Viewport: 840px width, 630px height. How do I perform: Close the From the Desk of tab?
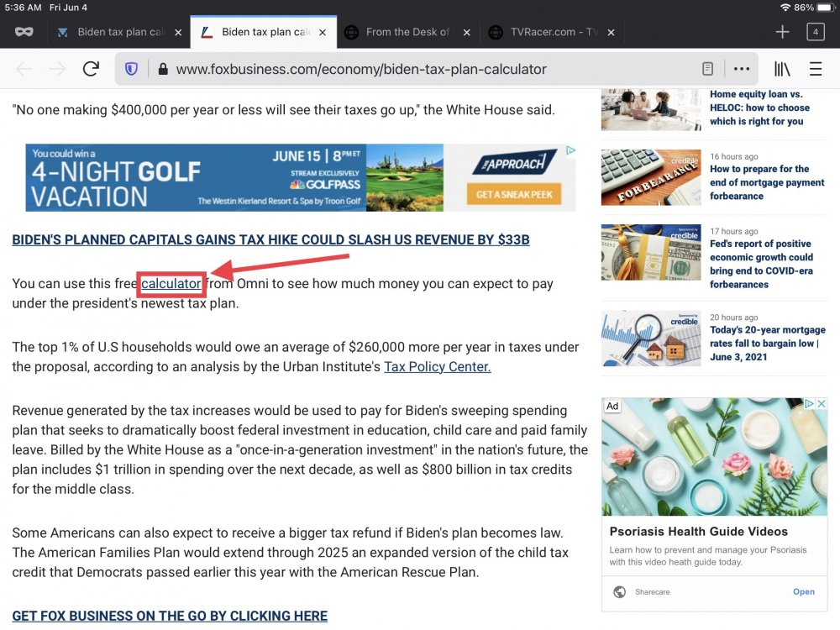tap(466, 33)
